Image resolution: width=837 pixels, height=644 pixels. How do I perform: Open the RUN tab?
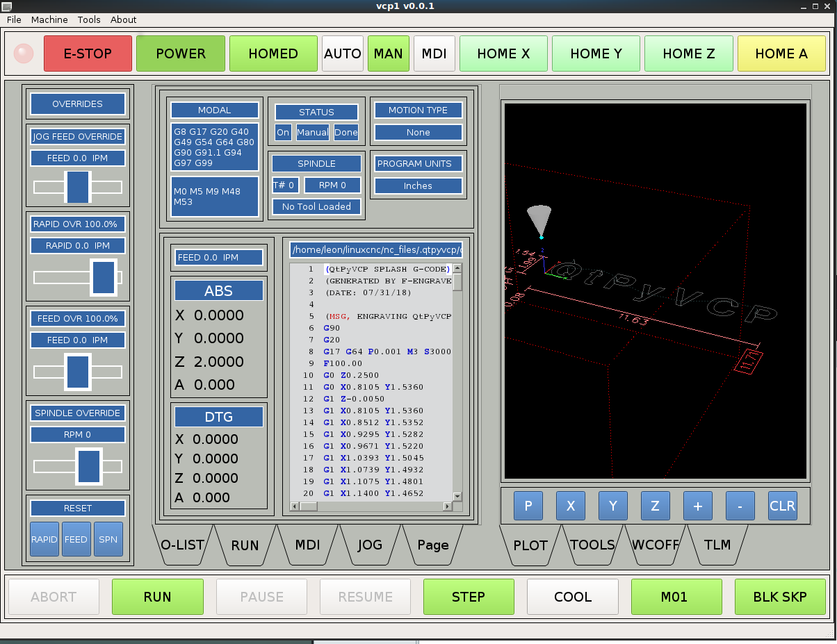click(245, 545)
